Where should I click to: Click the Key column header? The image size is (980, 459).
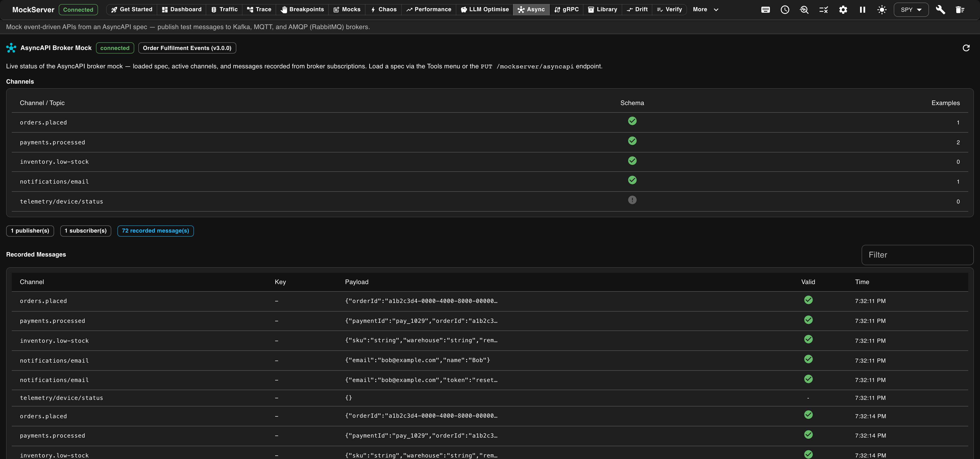click(280, 282)
